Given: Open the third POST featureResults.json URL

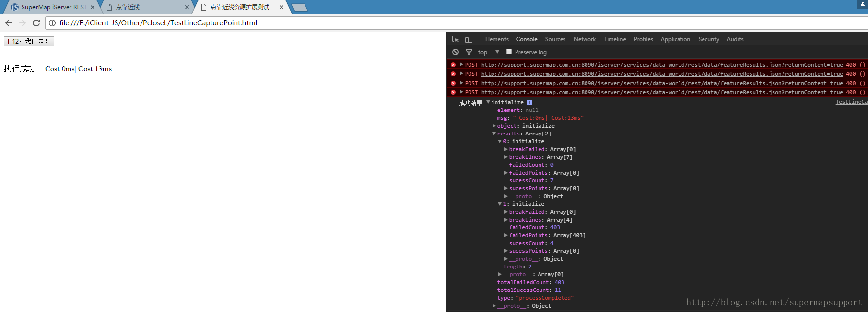Looking at the screenshot, I should (x=662, y=83).
